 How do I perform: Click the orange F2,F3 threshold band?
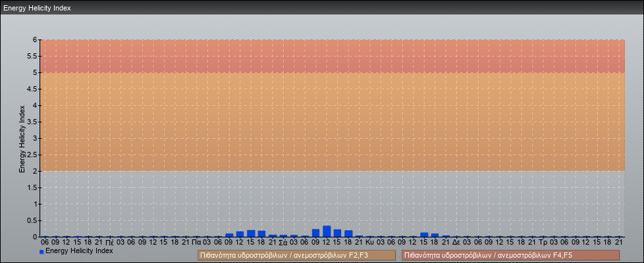coord(332,122)
